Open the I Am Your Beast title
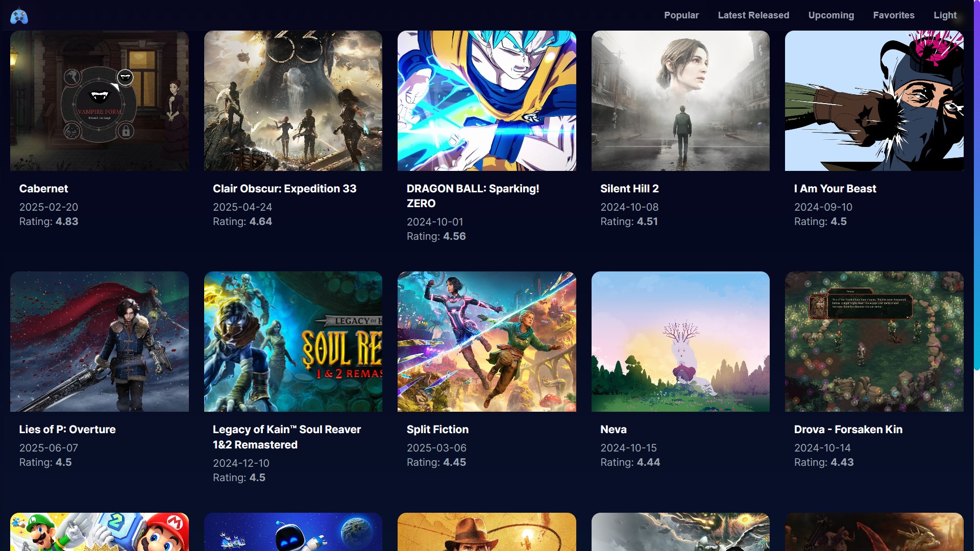 (x=835, y=189)
